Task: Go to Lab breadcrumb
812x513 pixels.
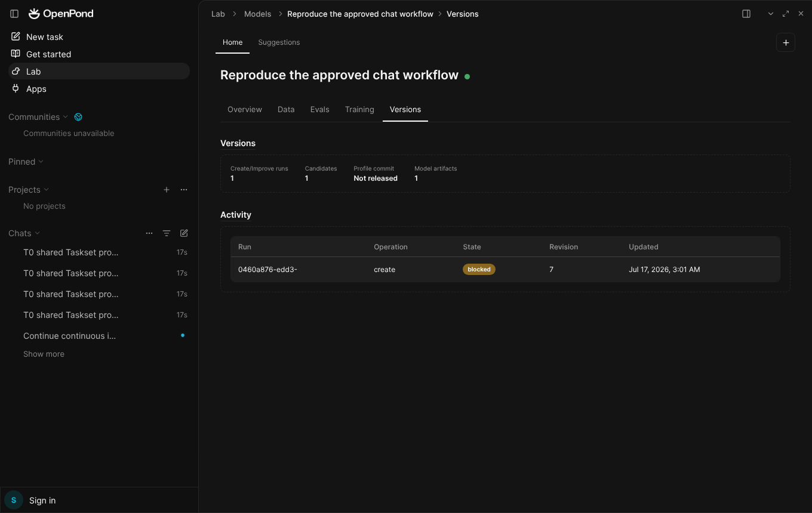Action: tap(218, 14)
